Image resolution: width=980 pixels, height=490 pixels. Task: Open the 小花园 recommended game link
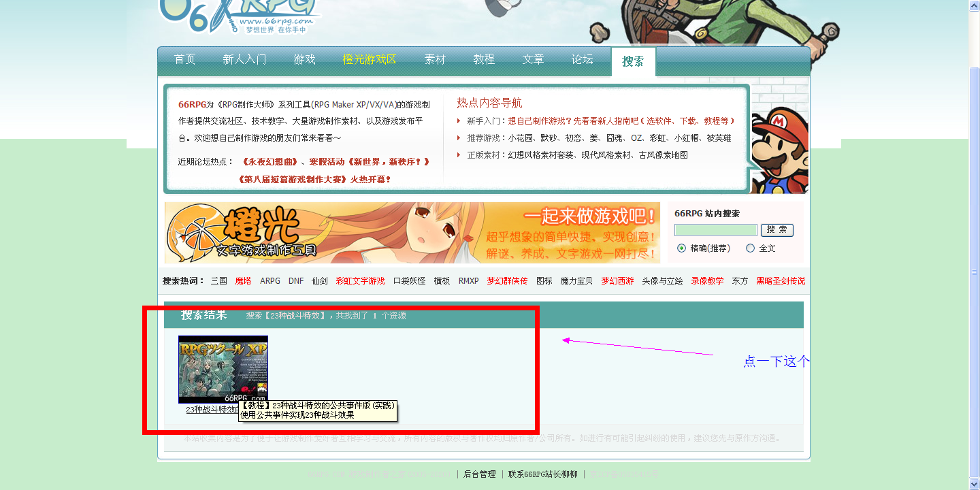[521, 137]
